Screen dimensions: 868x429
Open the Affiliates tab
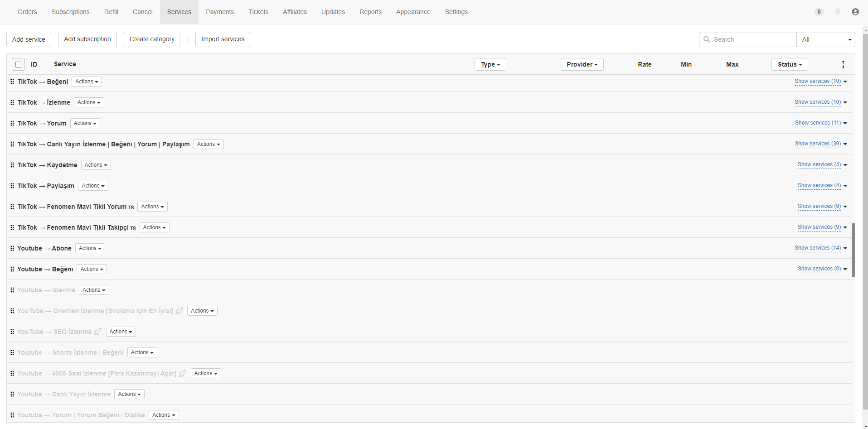tap(295, 12)
